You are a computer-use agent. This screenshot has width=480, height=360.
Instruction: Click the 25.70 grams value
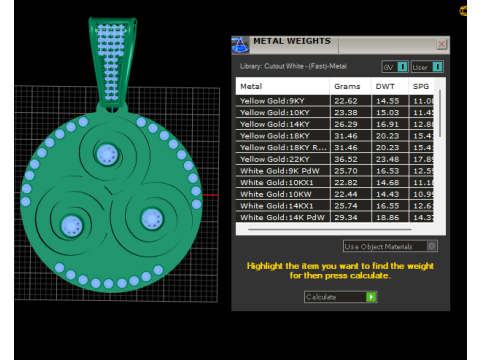coord(346,171)
